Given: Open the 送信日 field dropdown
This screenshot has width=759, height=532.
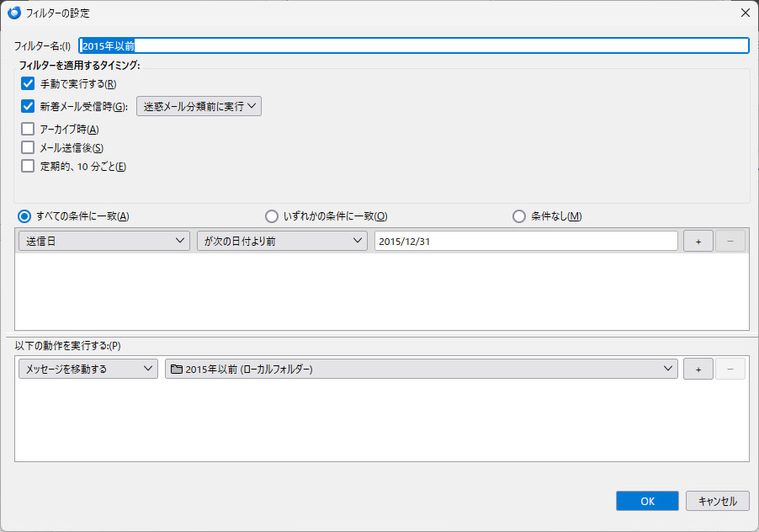Looking at the screenshot, I should 104,241.
